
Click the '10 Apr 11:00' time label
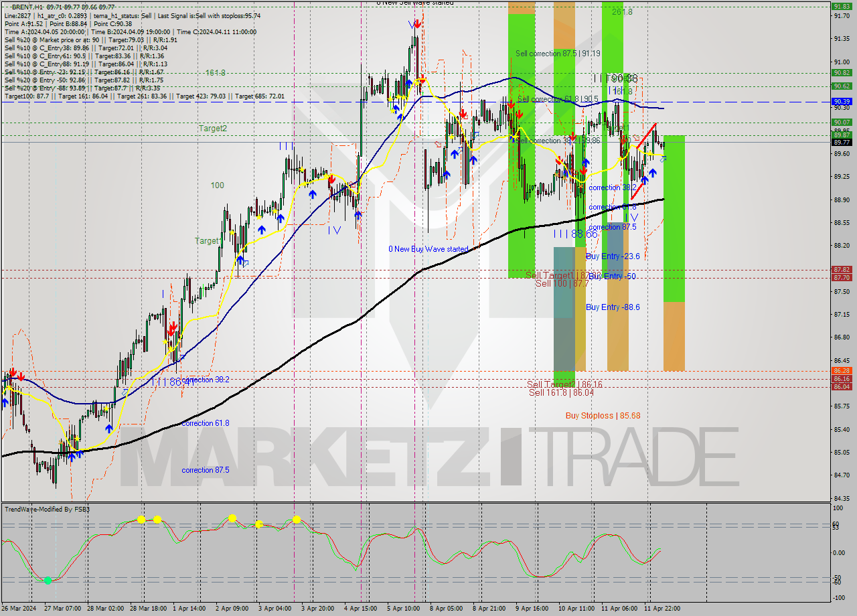[x=576, y=609]
